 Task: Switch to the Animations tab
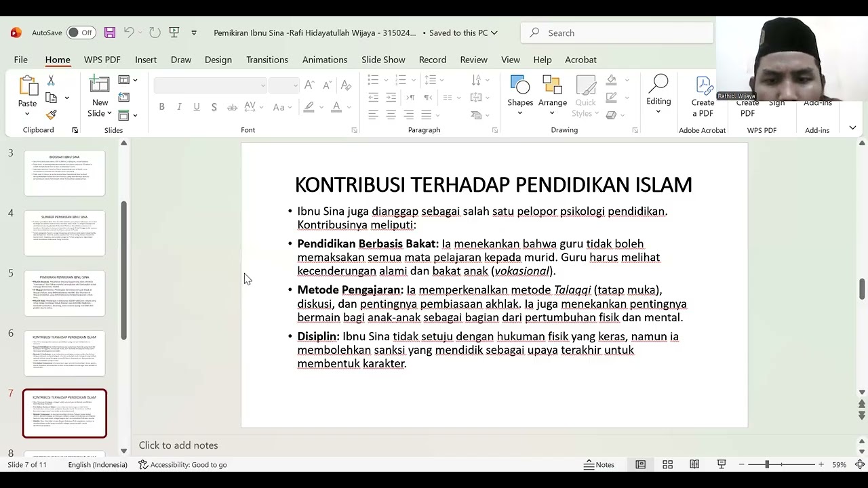325,60
